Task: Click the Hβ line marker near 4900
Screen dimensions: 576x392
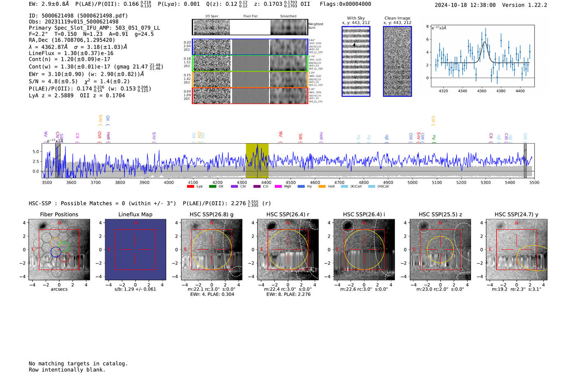Action: point(387,138)
